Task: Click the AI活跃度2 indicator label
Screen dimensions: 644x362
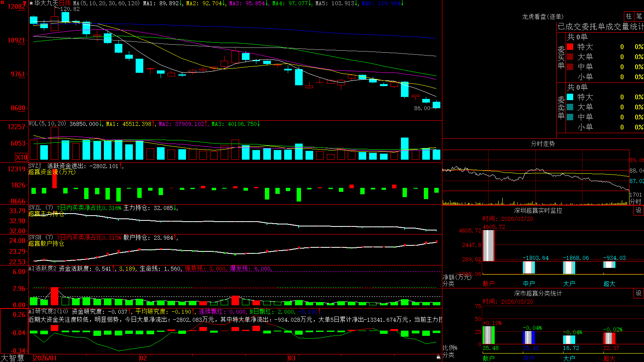Action: tap(43, 268)
